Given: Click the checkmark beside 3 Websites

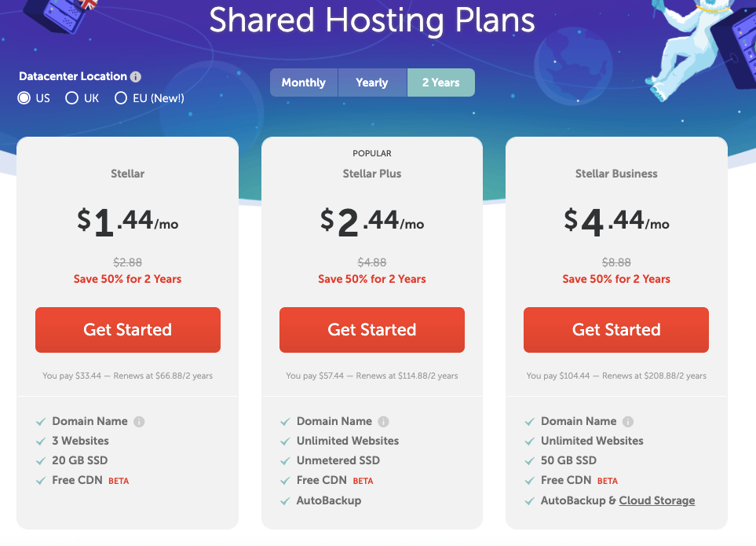Looking at the screenshot, I should click(x=42, y=441).
